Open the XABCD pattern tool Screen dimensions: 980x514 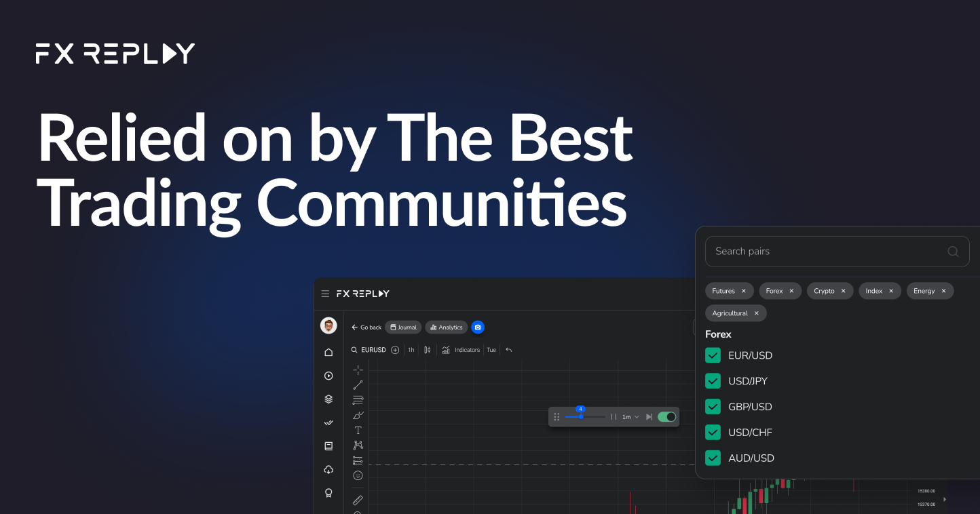[x=358, y=445]
